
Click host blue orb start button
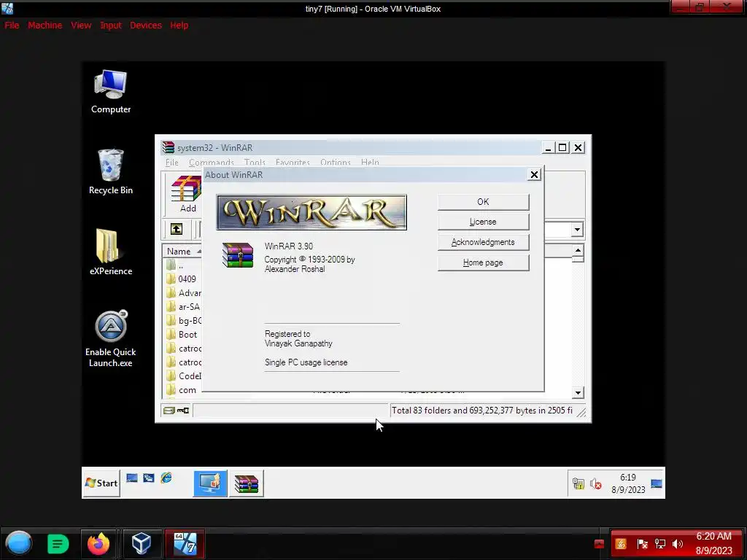(19, 543)
